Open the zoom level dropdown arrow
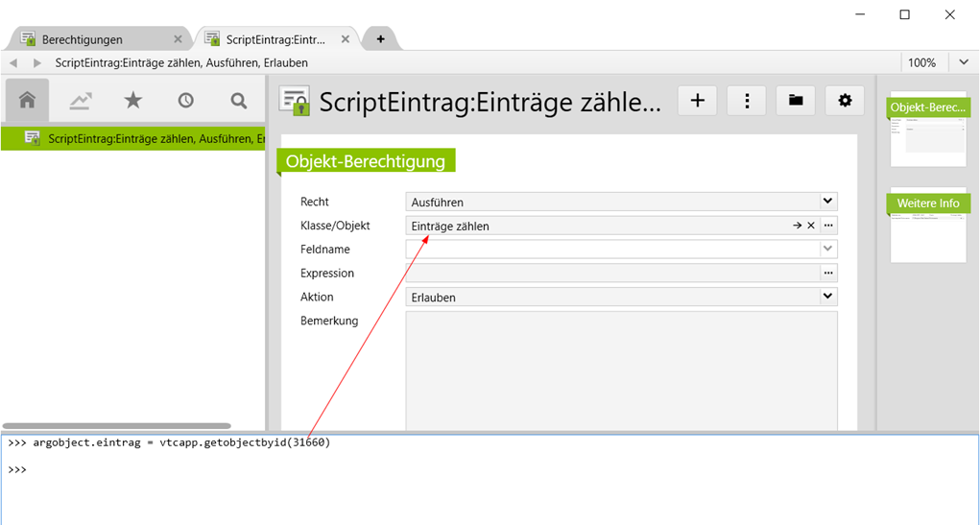The width and height of the screenshot is (980, 525). click(964, 62)
